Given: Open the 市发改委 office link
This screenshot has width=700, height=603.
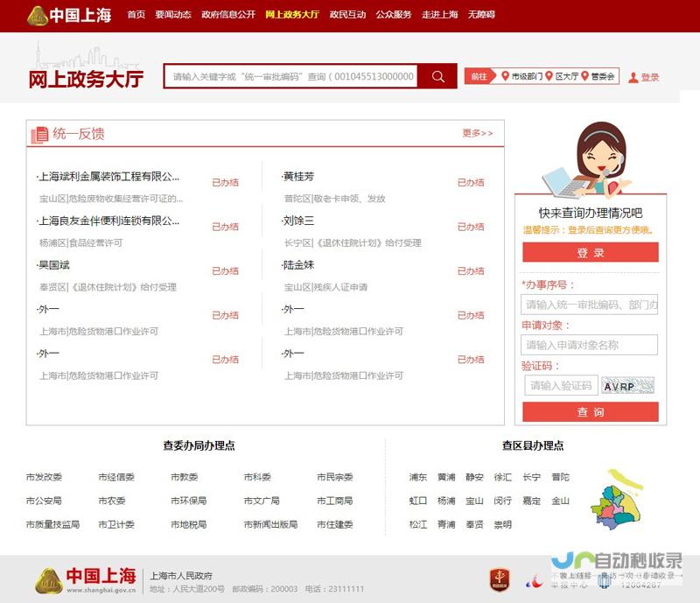Looking at the screenshot, I should click(44, 477).
